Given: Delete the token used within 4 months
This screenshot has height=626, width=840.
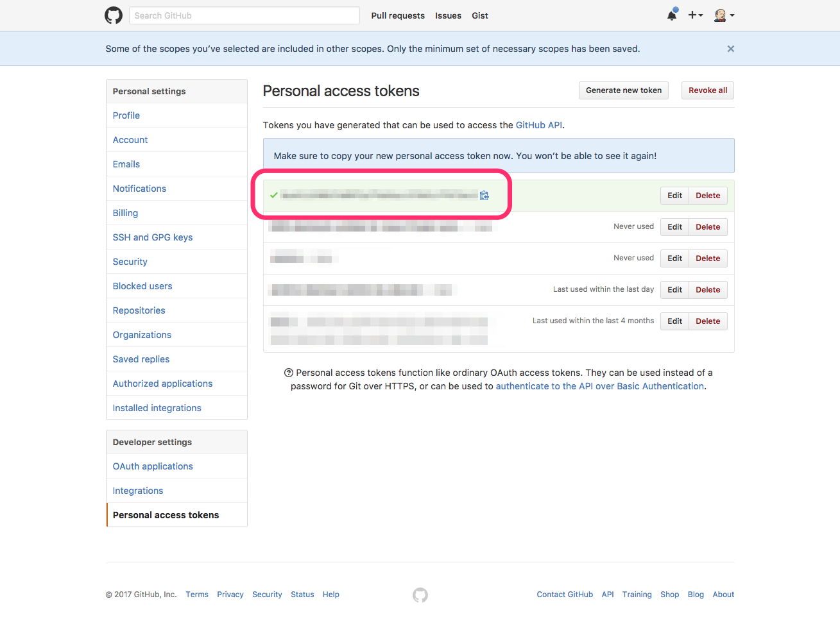Looking at the screenshot, I should 708,321.
